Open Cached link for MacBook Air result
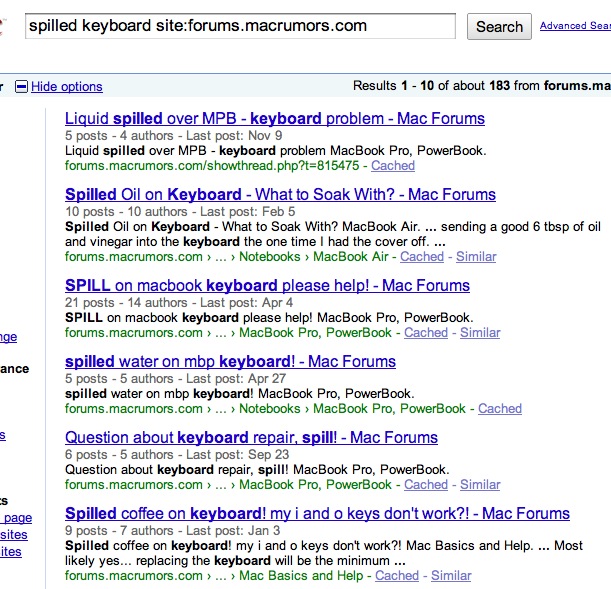611x589 pixels. [422, 257]
